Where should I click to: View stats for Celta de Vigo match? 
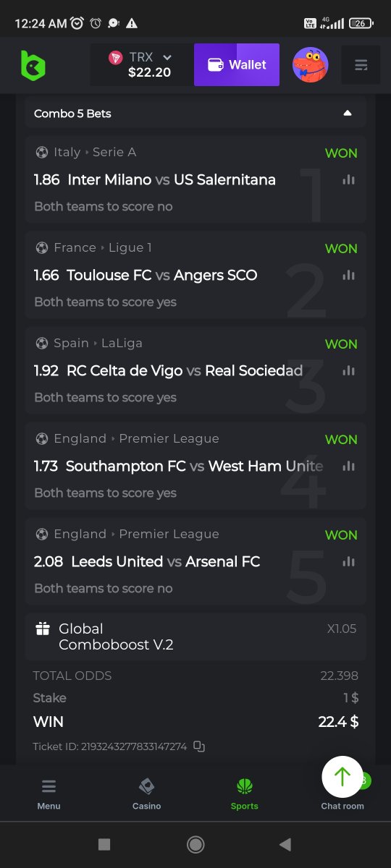(348, 370)
